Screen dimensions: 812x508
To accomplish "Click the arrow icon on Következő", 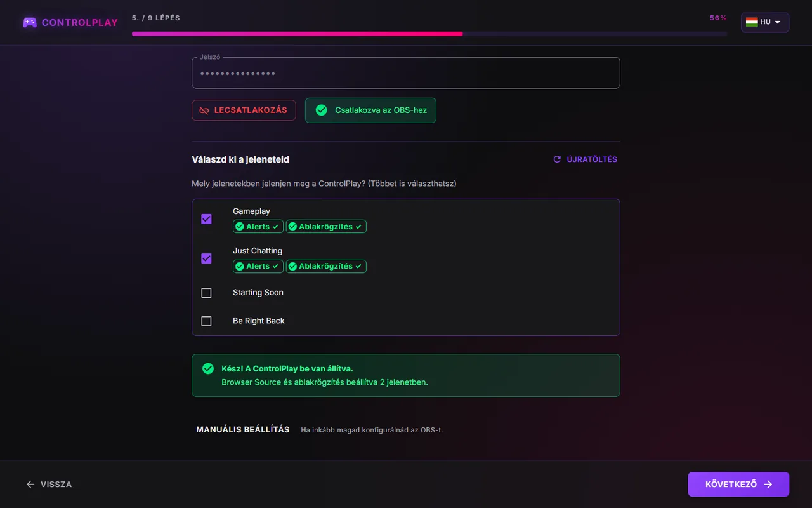I will [768, 485].
